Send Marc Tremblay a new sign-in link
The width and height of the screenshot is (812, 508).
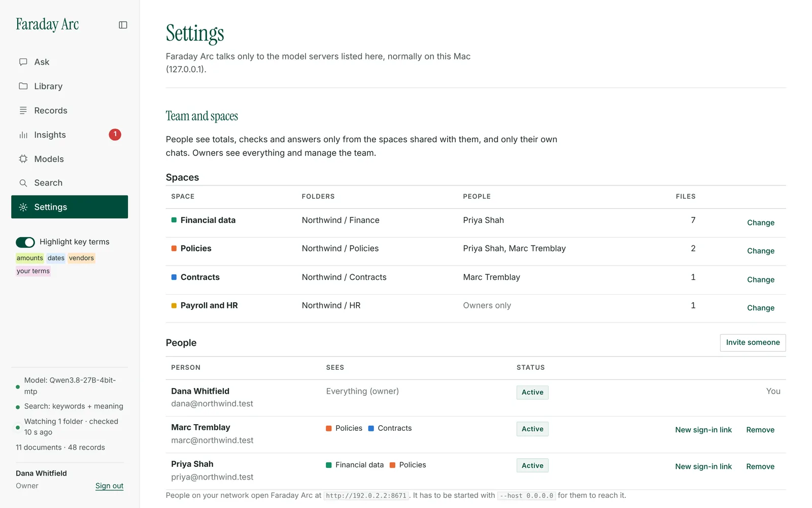click(703, 430)
